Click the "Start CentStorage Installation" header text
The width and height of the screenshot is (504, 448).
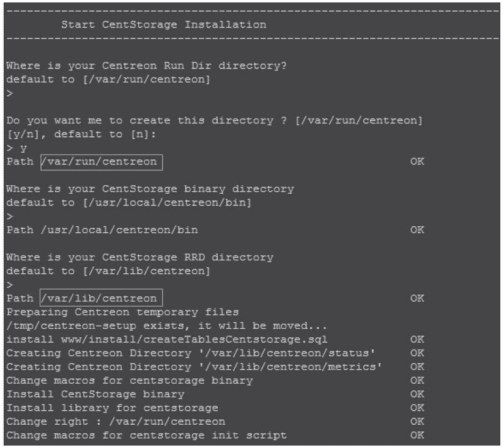164,25
